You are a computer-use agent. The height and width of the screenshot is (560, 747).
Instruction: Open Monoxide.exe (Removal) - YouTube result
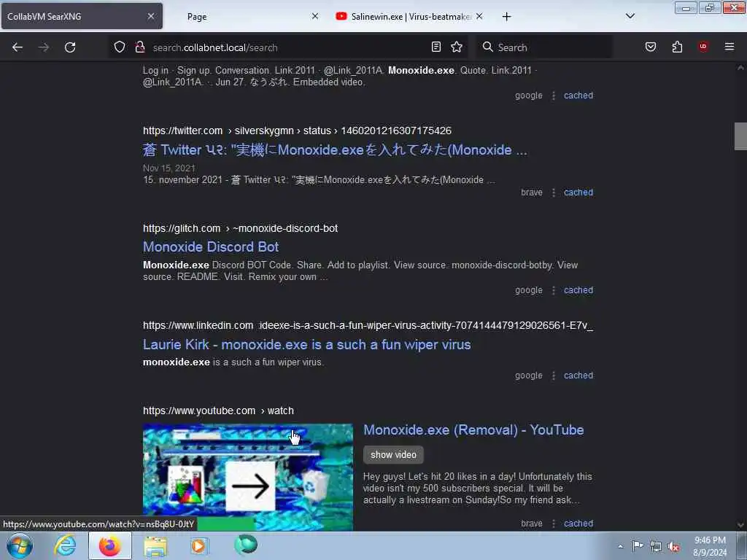[x=473, y=429]
